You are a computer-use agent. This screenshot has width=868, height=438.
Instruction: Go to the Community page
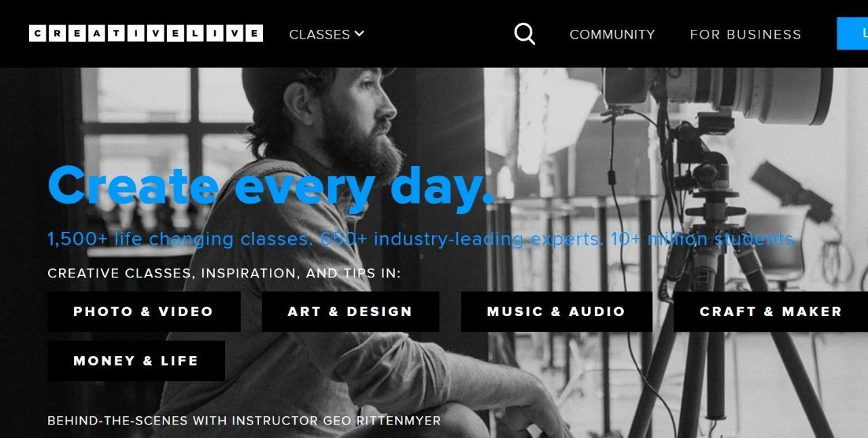[x=612, y=34]
